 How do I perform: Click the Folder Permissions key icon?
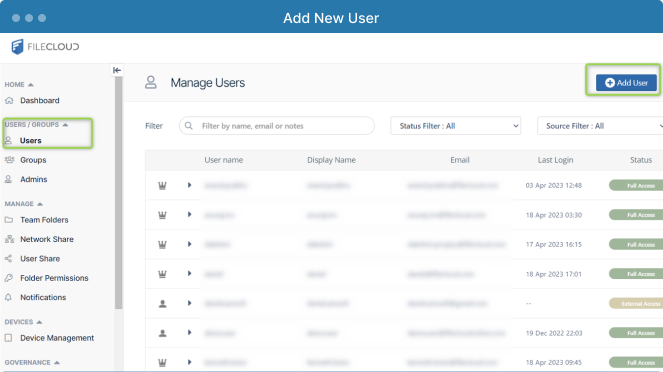point(9,278)
